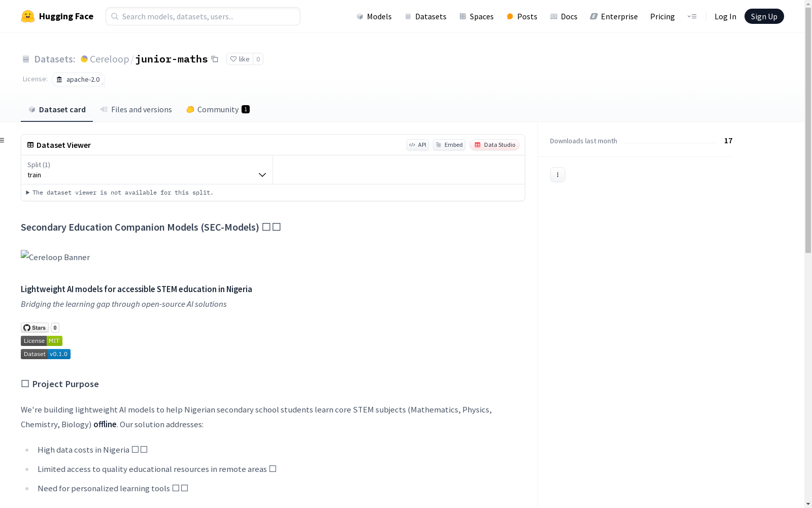
Task: Open the Community tab
Action: click(218, 109)
